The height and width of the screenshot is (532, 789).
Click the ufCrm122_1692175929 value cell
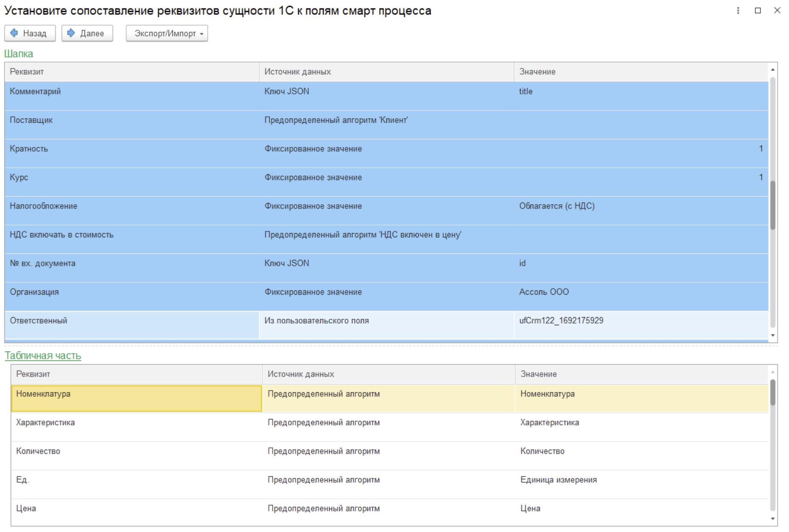point(641,325)
